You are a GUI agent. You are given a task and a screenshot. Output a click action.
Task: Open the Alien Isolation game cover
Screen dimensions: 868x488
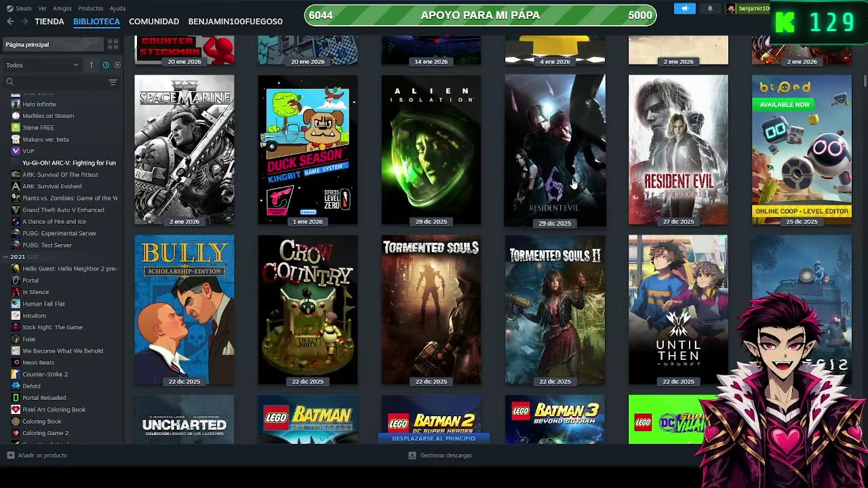point(431,150)
